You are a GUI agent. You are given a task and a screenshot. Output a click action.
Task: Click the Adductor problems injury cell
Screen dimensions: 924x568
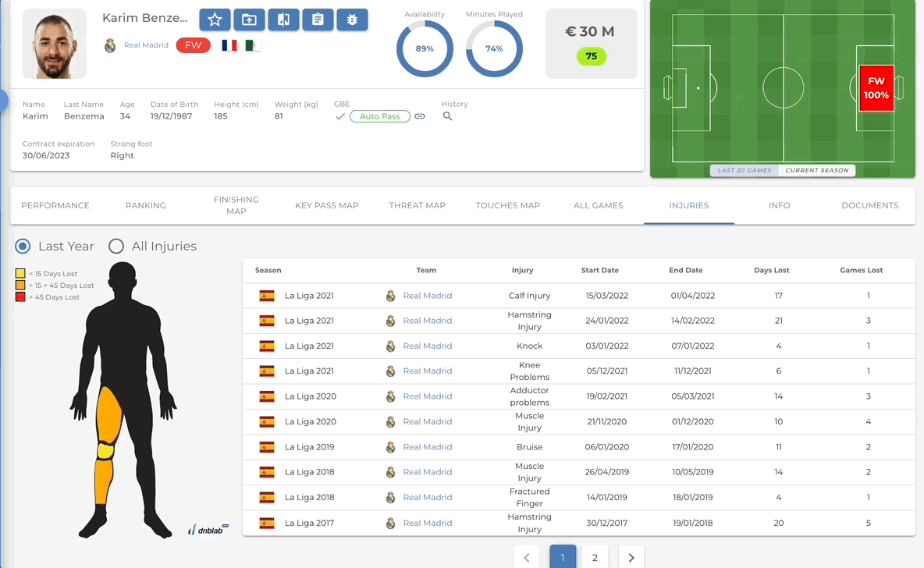[x=529, y=396]
